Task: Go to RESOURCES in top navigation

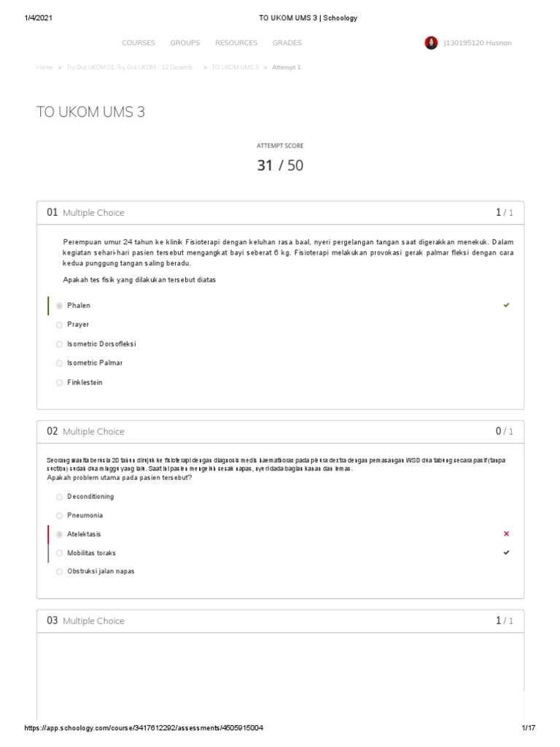Action: 236,43
